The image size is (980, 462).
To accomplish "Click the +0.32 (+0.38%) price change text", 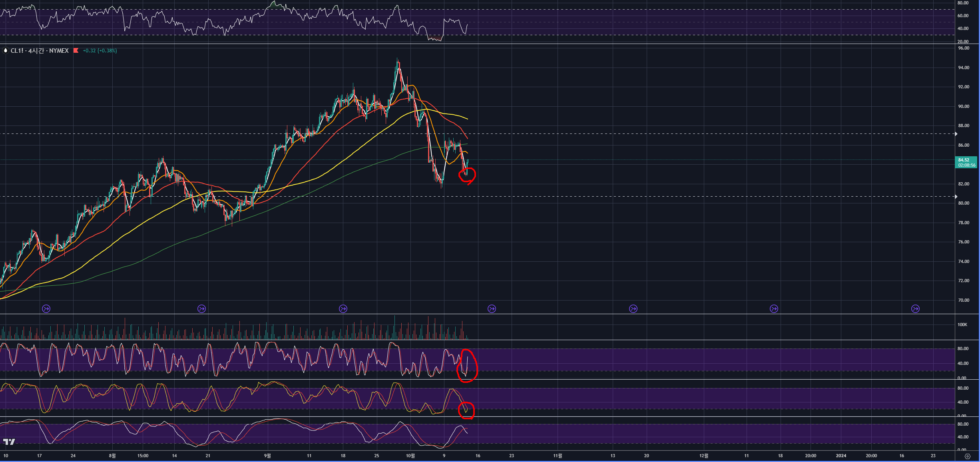I will [100, 50].
